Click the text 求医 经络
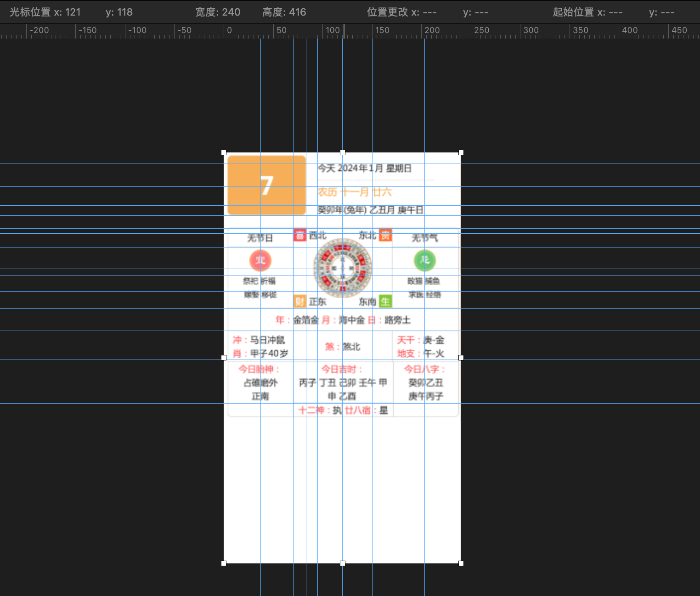 (x=425, y=294)
